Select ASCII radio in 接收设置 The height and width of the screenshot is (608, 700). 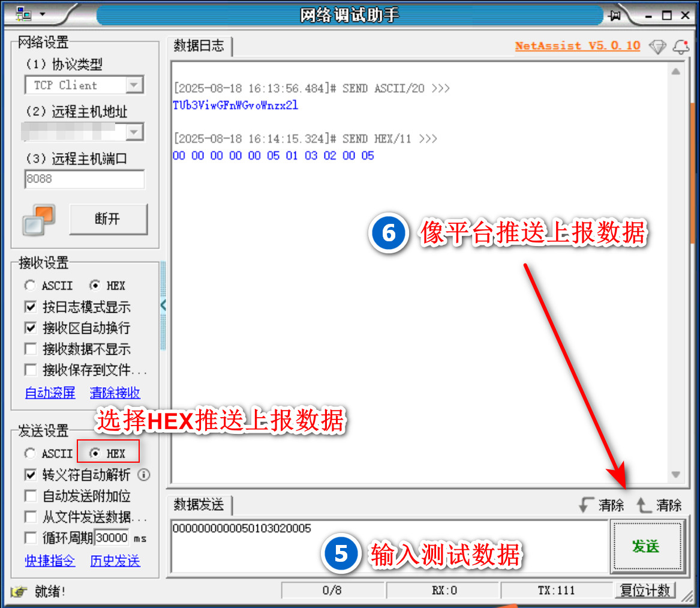click(30, 286)
